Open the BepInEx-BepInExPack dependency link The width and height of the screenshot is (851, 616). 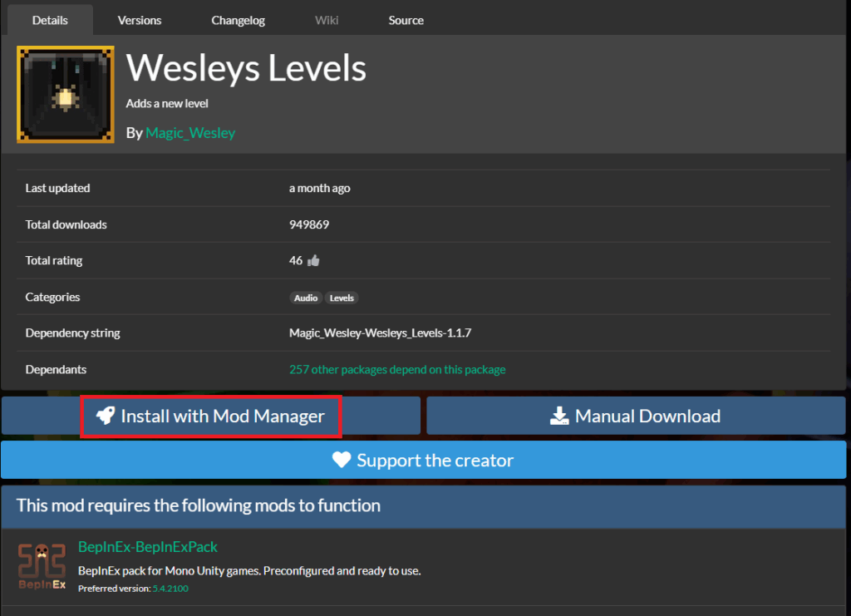(148, 546)
